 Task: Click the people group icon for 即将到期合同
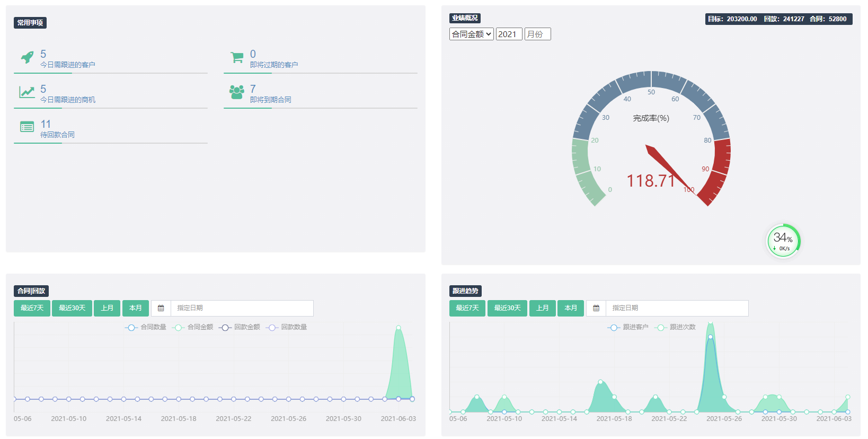(x=237, y=92)
